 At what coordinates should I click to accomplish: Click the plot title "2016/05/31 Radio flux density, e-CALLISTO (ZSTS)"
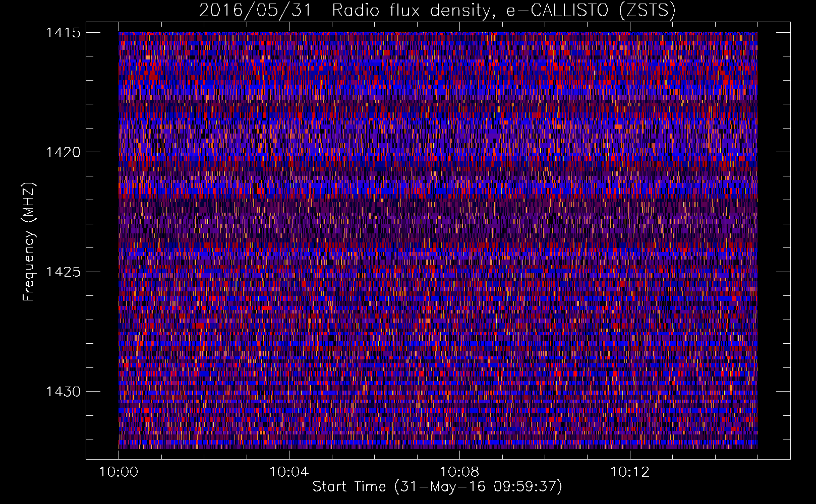tap(437, 11)
